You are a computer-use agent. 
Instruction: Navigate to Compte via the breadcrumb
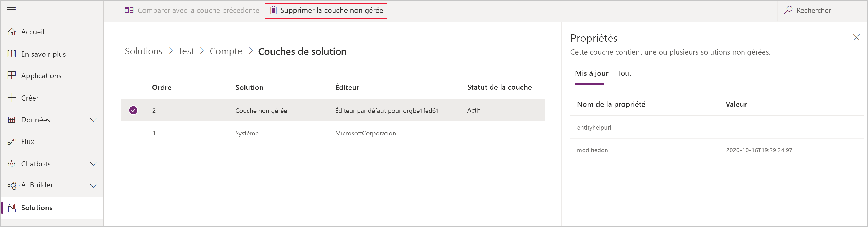click(226, 51)
